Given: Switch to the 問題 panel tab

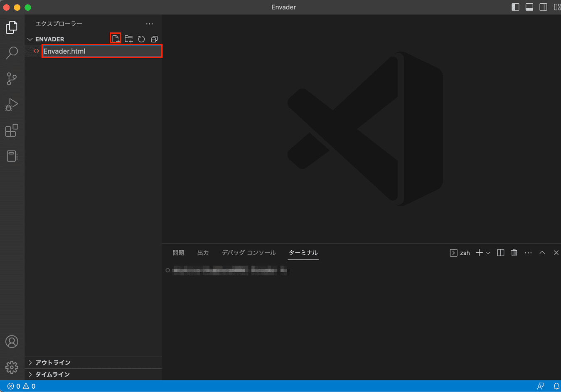Looking at the screenshot, I should point(178,253).
